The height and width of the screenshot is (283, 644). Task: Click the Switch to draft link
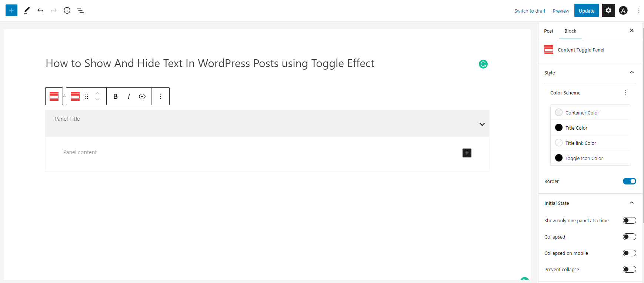click(x=530, y=11)
